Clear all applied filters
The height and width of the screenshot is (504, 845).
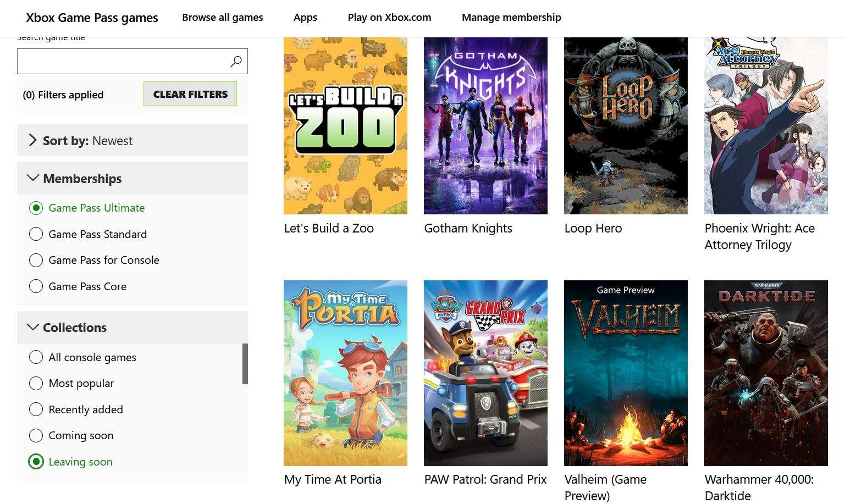coord(190,94)
